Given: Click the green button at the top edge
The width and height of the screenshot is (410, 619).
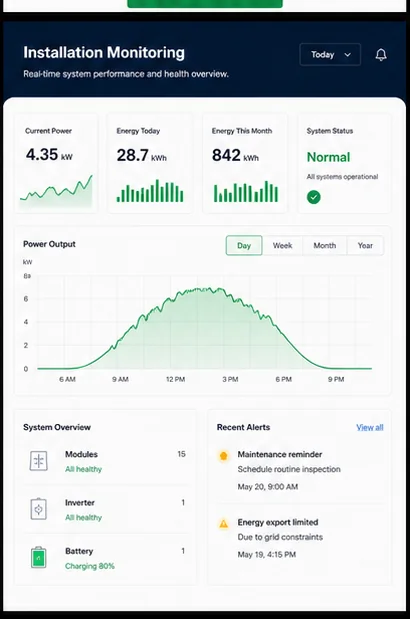Looking at the screenshot, I should point(205,4).
